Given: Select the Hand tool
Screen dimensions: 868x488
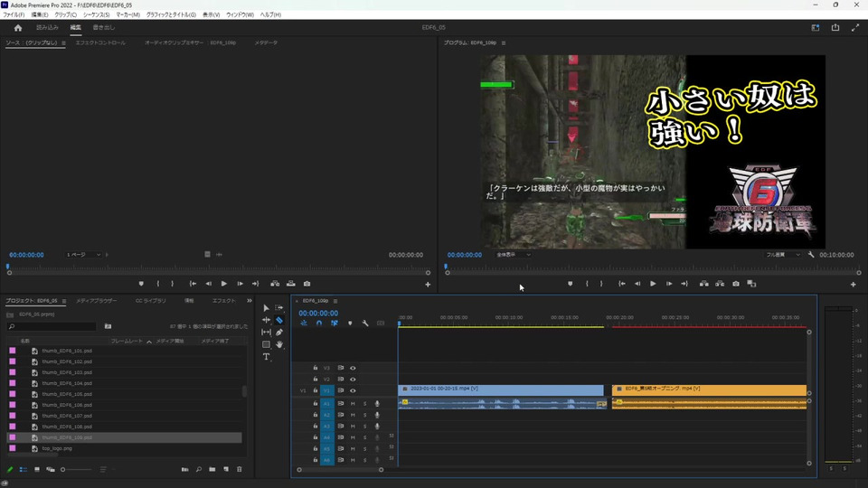Looking at the screenshot, I should (279, 344).
